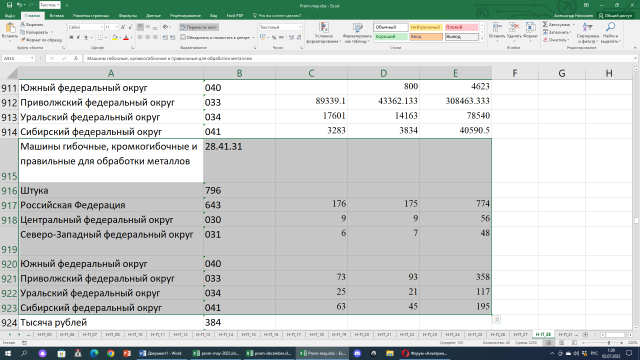This screenshot has width=640, height=360.
Task: Click the Orientation (text rotation) icon
Action: (x=165, y=27)
